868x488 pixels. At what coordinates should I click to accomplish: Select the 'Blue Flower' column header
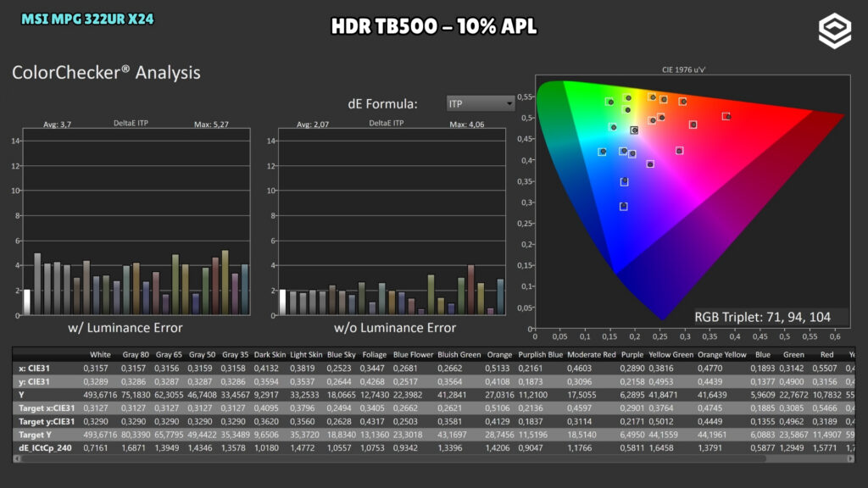point(413,355)
